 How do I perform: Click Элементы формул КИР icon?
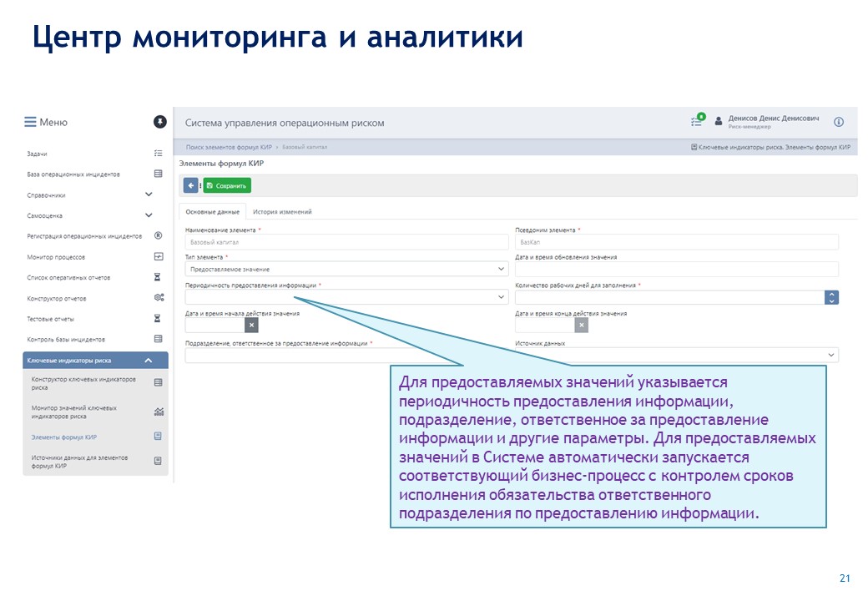point(158,436)
